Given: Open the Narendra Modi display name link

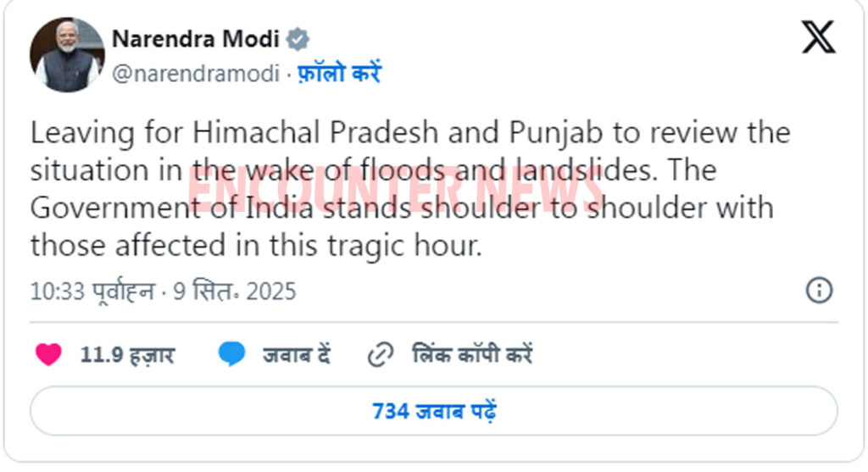Looking at the screenshot, I should 196,38.
